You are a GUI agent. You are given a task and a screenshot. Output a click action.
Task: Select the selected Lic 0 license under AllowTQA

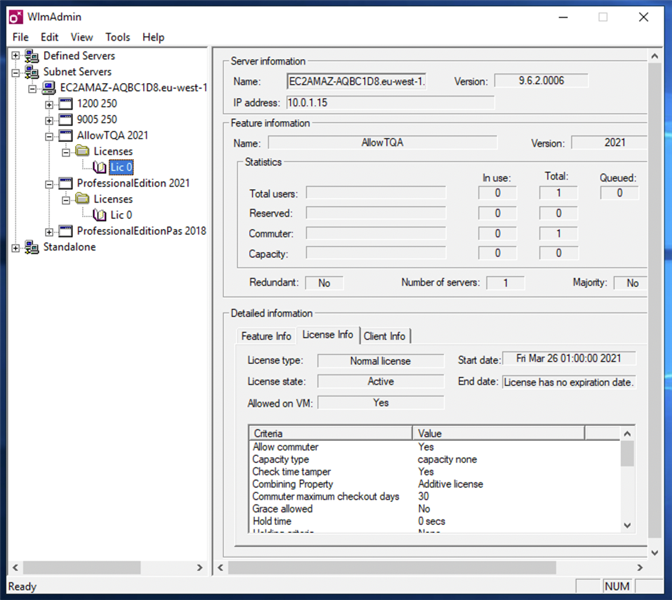coord(121,167)
